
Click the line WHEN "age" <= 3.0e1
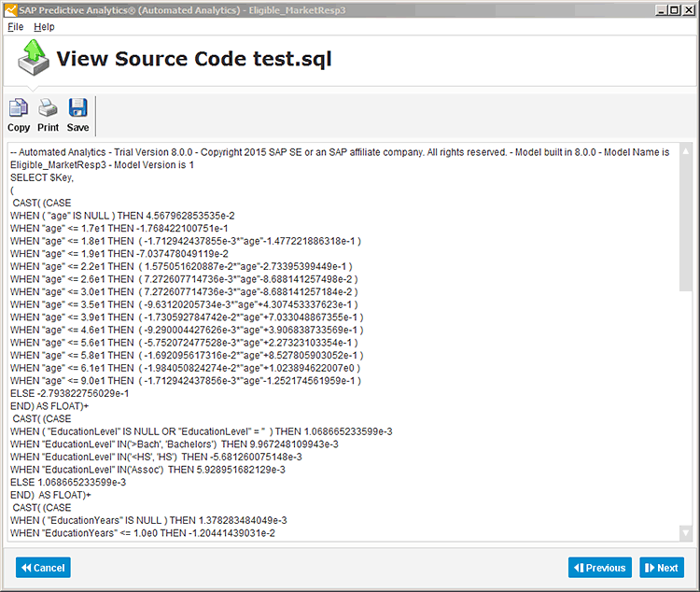point(184,291)
